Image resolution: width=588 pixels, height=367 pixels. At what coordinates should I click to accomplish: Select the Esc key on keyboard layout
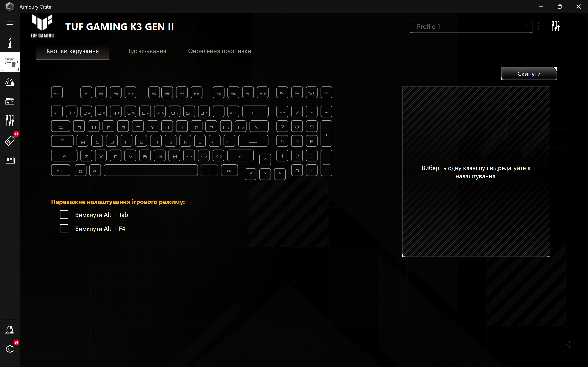[57, 92]
